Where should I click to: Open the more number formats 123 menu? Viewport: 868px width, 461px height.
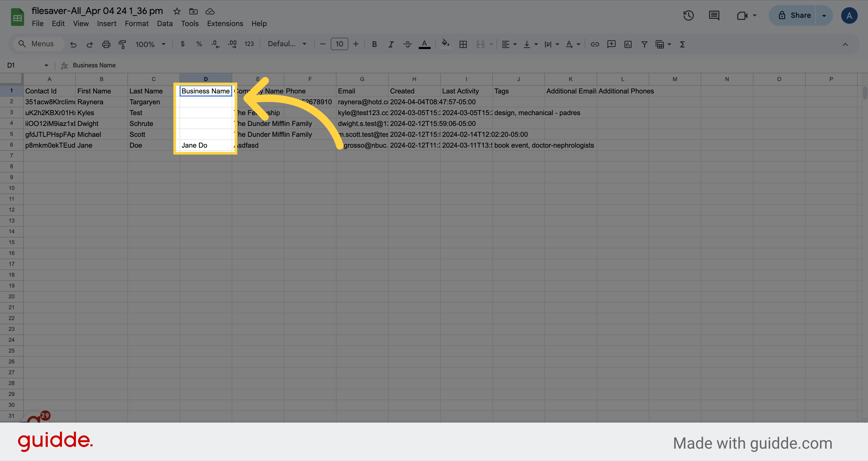(249, 44)
